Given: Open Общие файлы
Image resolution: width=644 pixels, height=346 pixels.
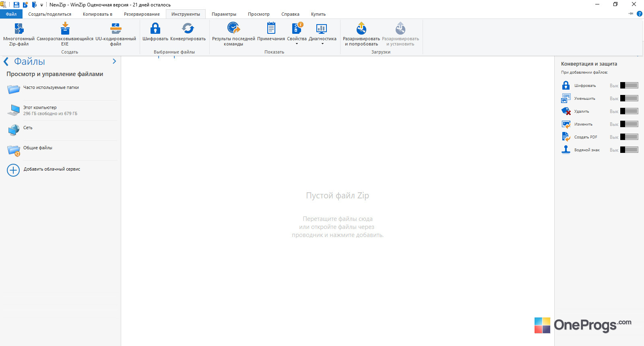Looking at the screenshot, I should [x=62, y=150].
